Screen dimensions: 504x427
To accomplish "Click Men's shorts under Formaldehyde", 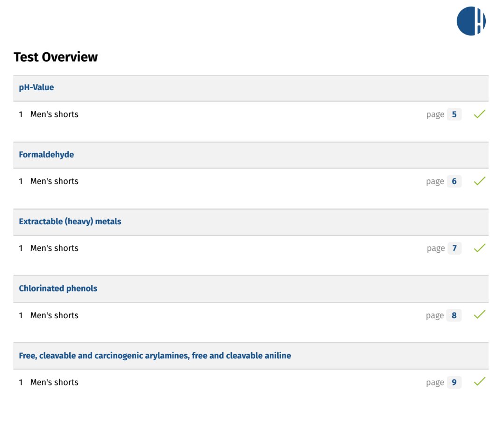I will 54,181.
